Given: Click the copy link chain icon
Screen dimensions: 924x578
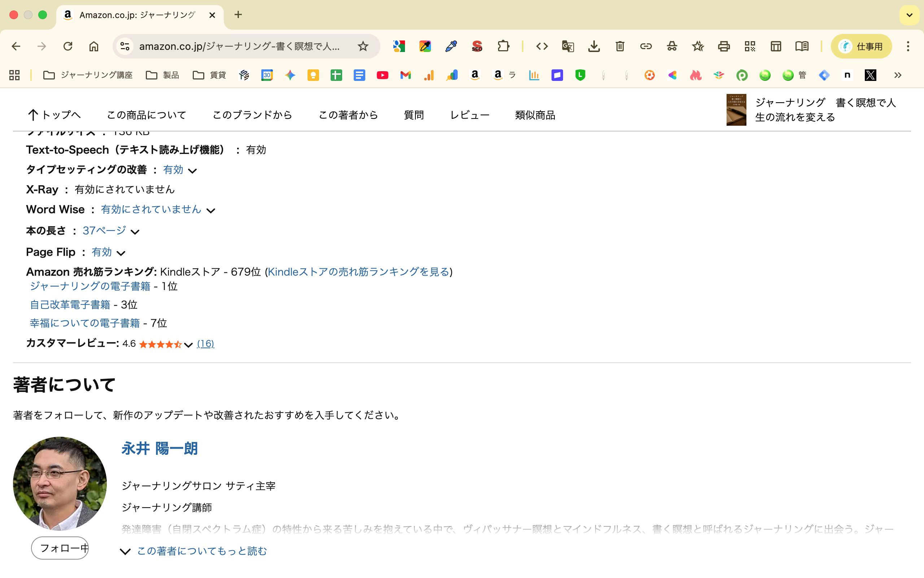Looking at the screenshot, I should [x=646, y=46].
